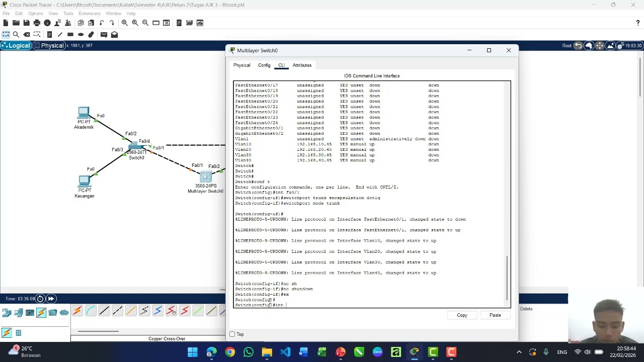Open the Attributes tab of Multilayer Switch0

pyautogui.click(x=302, y=65)
